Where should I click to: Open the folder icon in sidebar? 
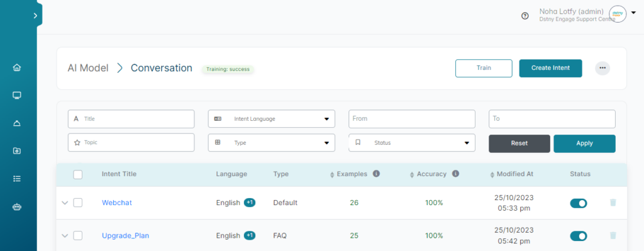click(17, 151)
